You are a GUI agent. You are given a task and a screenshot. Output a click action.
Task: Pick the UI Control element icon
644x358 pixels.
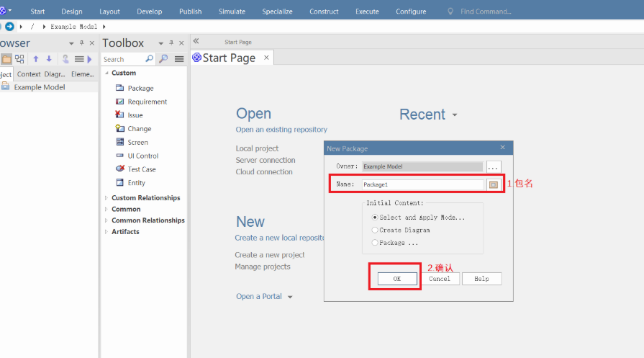(119, 156)
